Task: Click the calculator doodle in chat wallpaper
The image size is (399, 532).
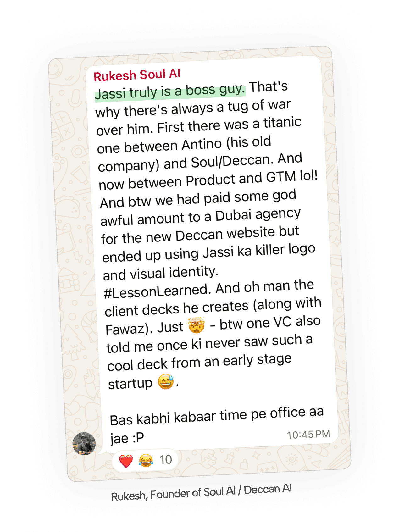Action: pyautogui.click(x=64, y=128)
